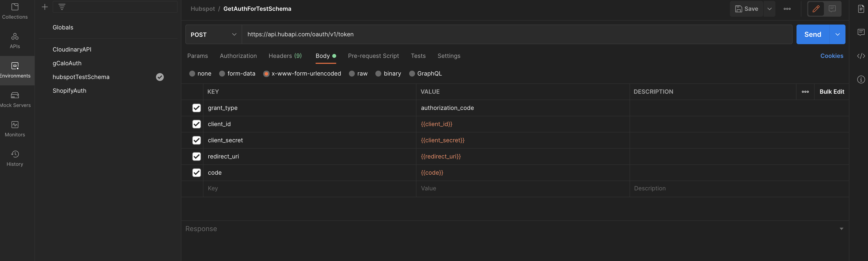Image resolution: width=868 pixels, height=261 pixels.
Task: Click the empty Key placeholder cell
Action: pyautogui.click(x=309, y=188)
